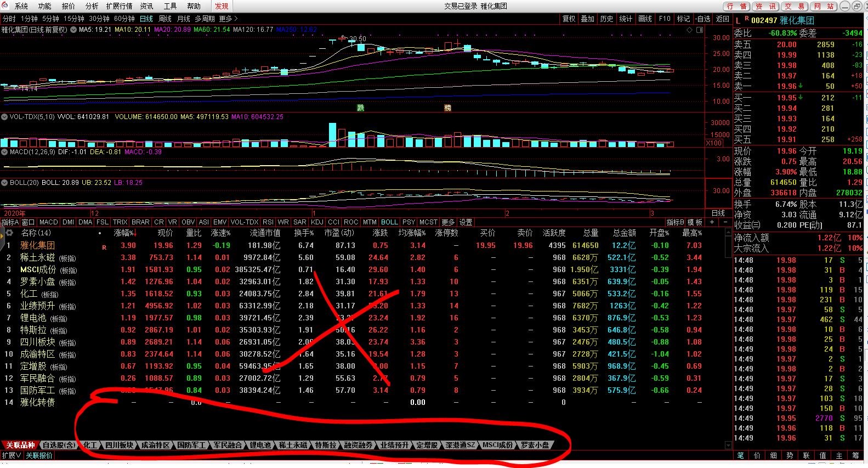The height and width of the screenshot is (468, 868).
Task: Switch to 多周期 view
Action: pyautogui.click(x=205, y=19)
